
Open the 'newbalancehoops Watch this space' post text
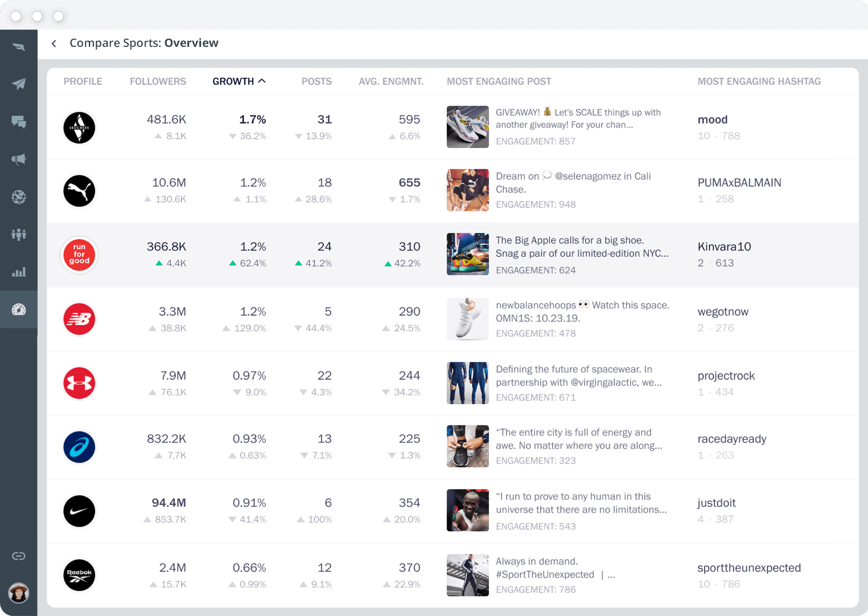[582, 311]
